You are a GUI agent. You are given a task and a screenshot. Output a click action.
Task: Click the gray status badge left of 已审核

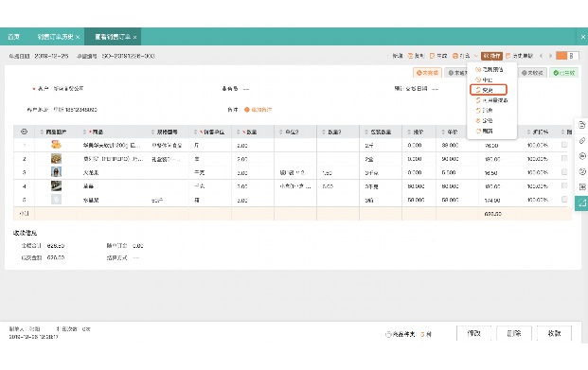[532, 73]
